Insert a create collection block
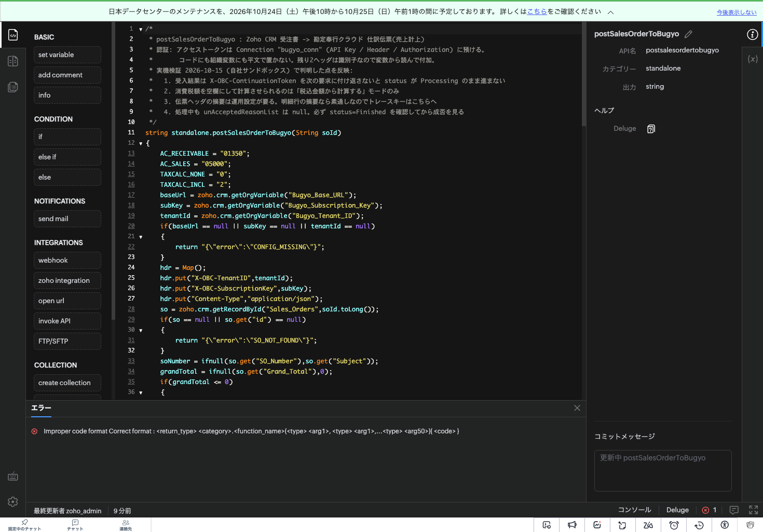Viewport: 763px width, 532px height. [67, 383]
